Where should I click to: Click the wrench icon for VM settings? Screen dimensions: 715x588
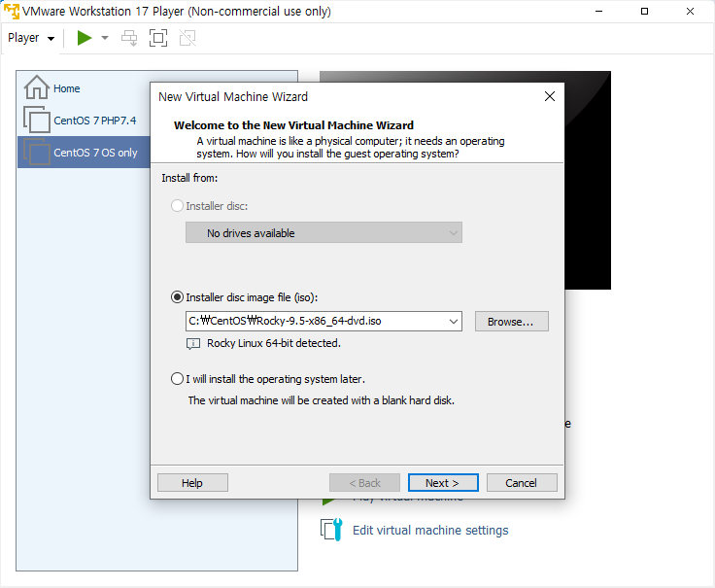pyautogui.click(x=331, y=530)
